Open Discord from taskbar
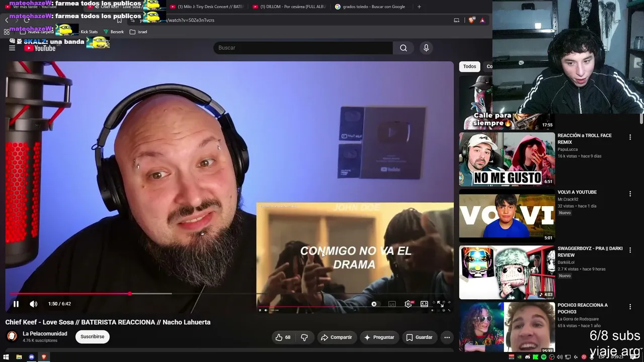Image resolution: width=644 pixels, height=362 pixels. [31, 357]
